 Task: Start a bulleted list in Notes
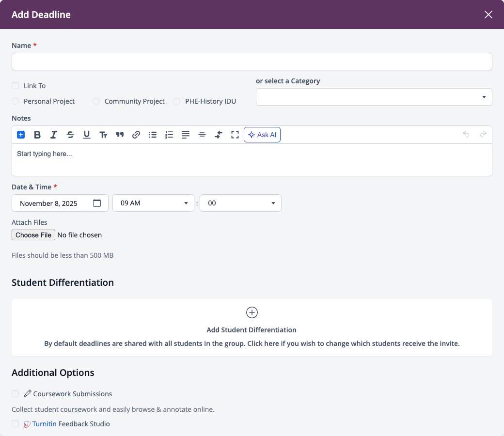click(x=153, y=135)
